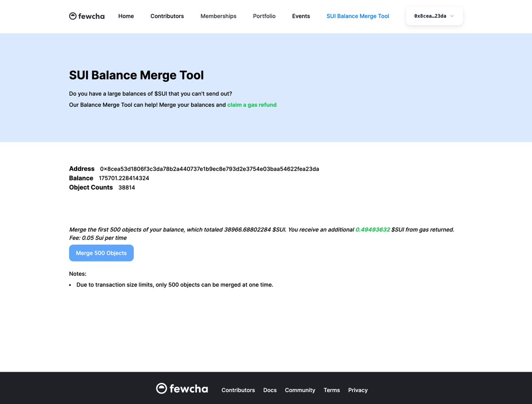Click the transaction size limits note
532x404 pixels.
tap(175, 285)
